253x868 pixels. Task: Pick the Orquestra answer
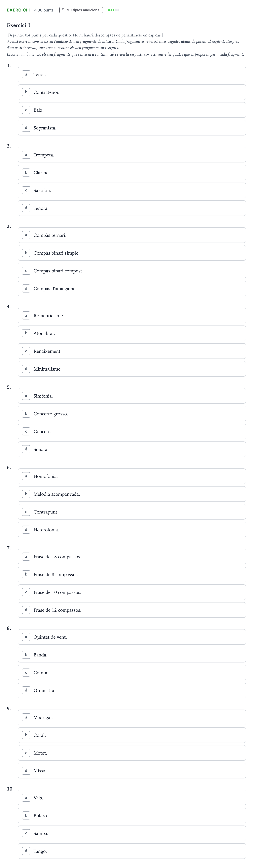[x=132, y=690]
